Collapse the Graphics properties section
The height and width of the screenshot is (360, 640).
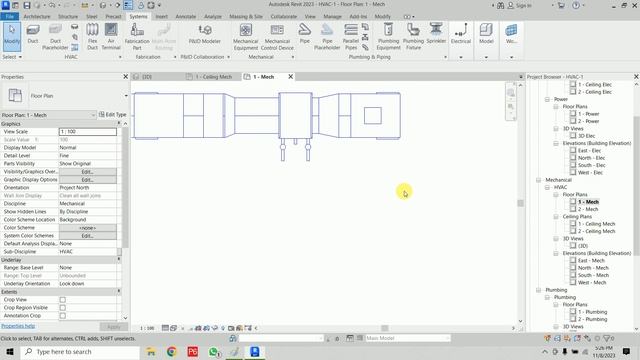pos(119,123)
